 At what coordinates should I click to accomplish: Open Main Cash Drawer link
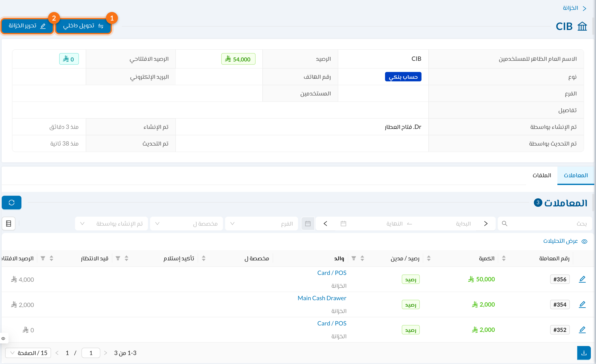(322, 298)
